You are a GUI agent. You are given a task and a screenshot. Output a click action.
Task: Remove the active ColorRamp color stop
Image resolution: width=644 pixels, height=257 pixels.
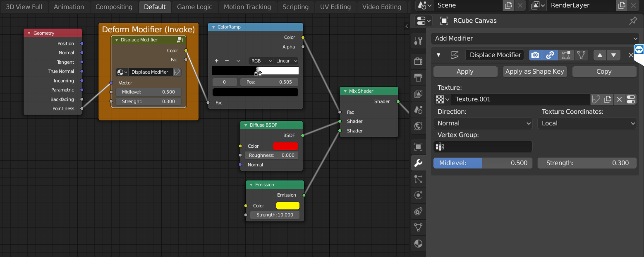point(227,61)
